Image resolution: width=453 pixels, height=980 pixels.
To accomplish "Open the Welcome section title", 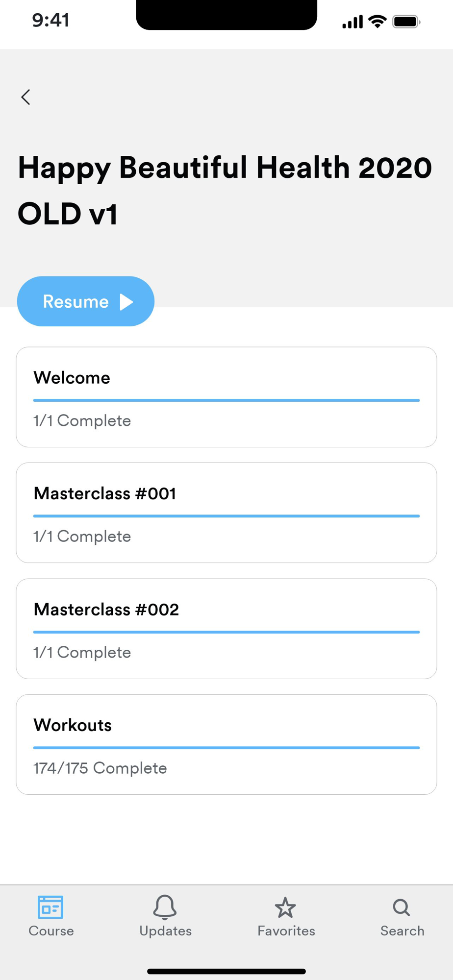I will click(72, 378).
